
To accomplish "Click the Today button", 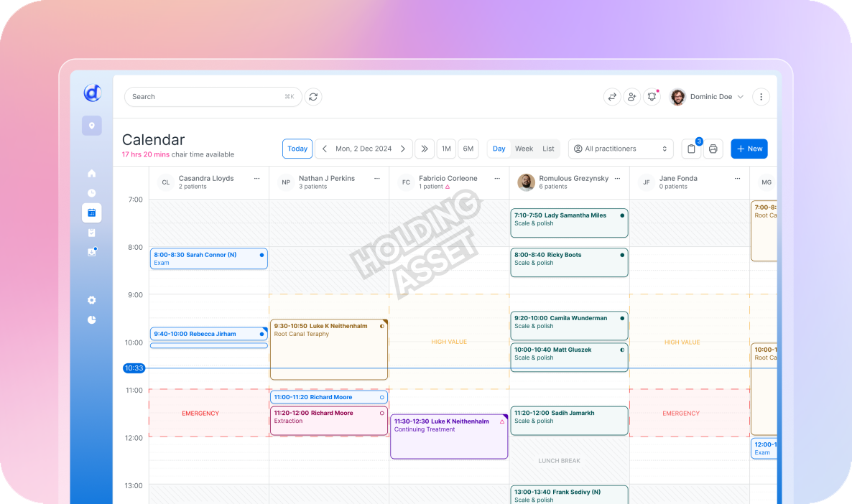I will click(x=297, y=149).
